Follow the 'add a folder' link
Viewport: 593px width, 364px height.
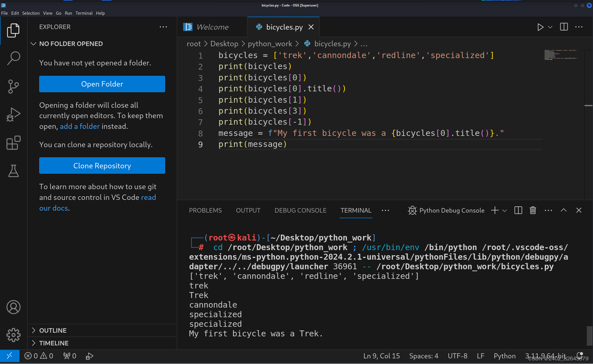(80, 126)
